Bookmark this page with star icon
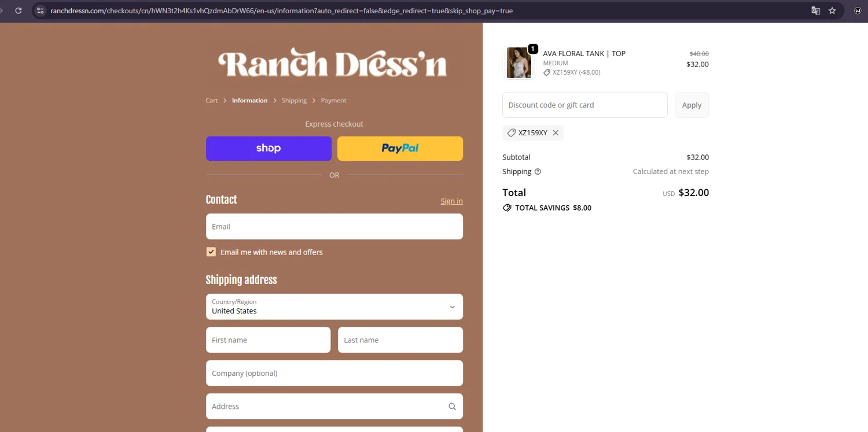This screenshot has height=432, width=868. tap(832, 10)
